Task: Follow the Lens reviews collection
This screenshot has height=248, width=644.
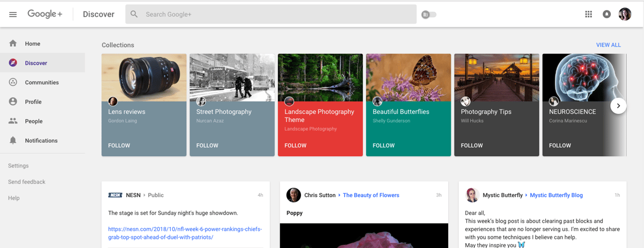Action: (x=119, y=145)
